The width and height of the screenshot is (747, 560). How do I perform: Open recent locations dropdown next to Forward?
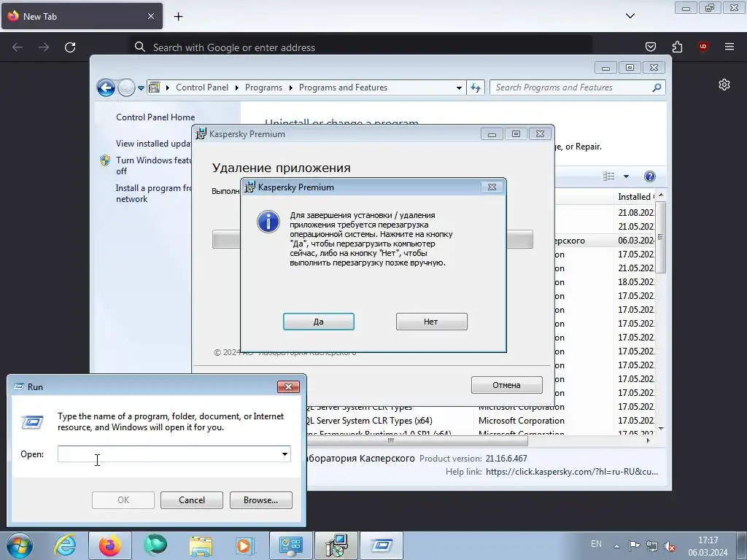pos(141,87)
